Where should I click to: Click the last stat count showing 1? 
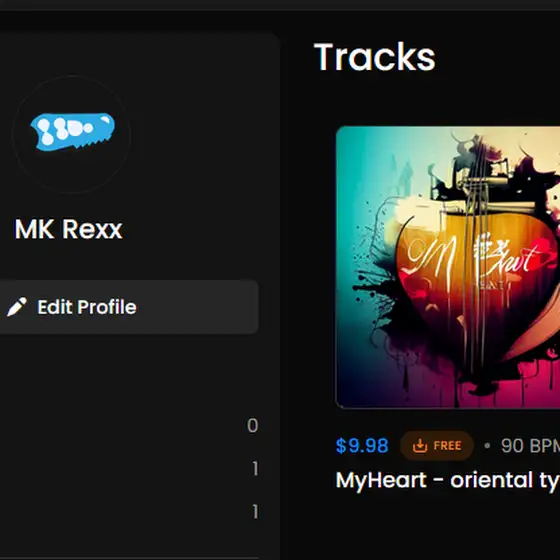pos(255,512)
